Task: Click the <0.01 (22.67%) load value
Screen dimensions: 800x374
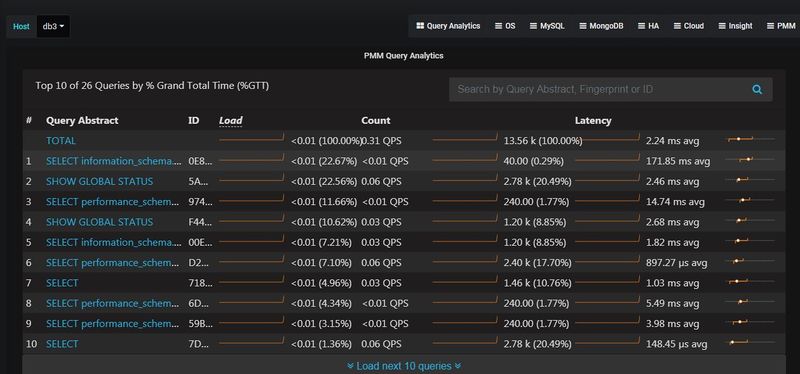Action: 324,161
